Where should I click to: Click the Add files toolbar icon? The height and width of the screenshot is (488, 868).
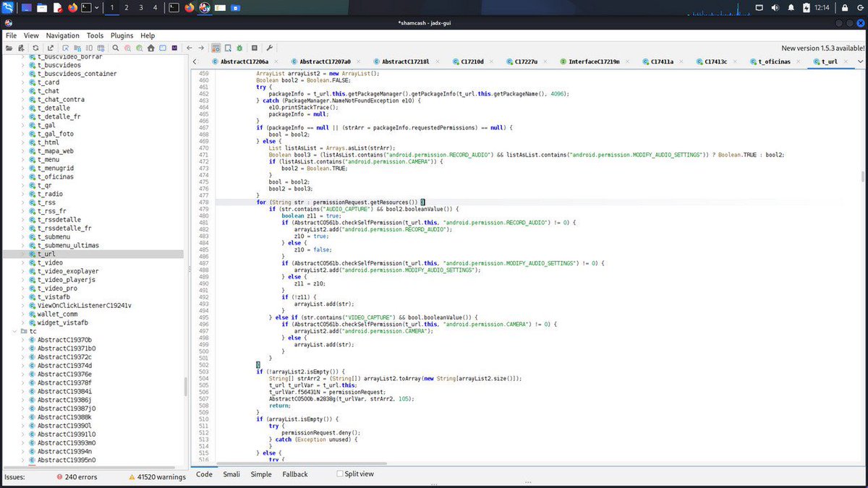[x=21, y=48]
